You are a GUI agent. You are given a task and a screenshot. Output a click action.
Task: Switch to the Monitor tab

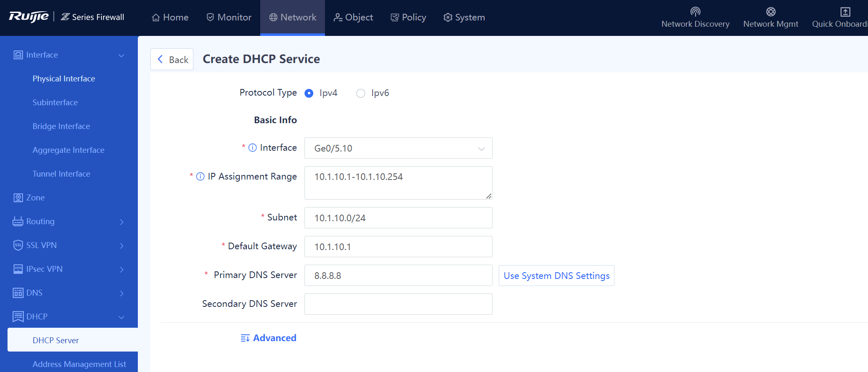click(229, 18)
